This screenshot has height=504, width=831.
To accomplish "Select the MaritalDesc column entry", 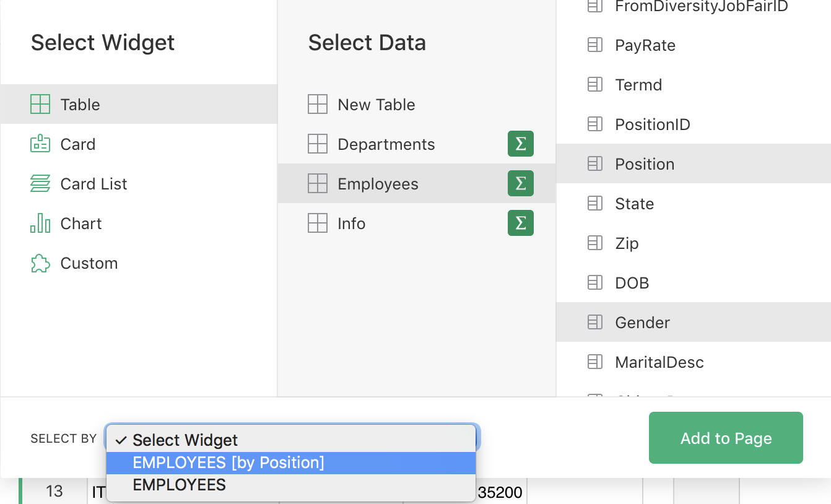I will (659, 362).
